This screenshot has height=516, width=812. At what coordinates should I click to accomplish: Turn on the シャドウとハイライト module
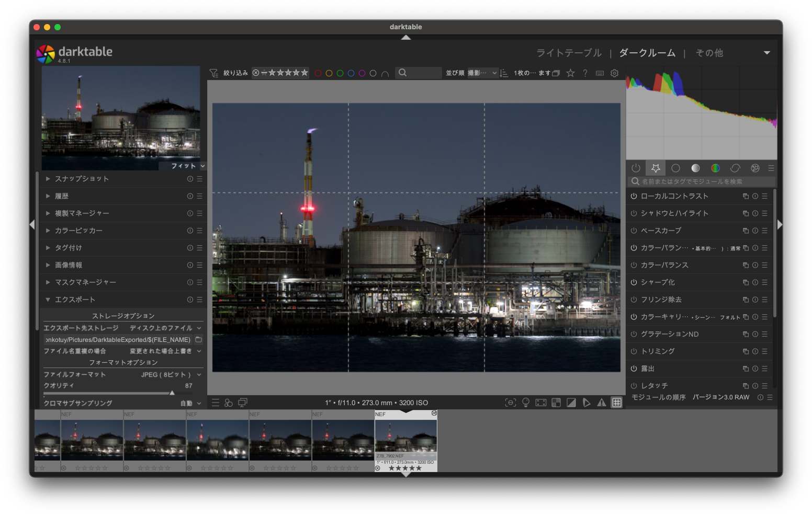[x=634, y=213]
